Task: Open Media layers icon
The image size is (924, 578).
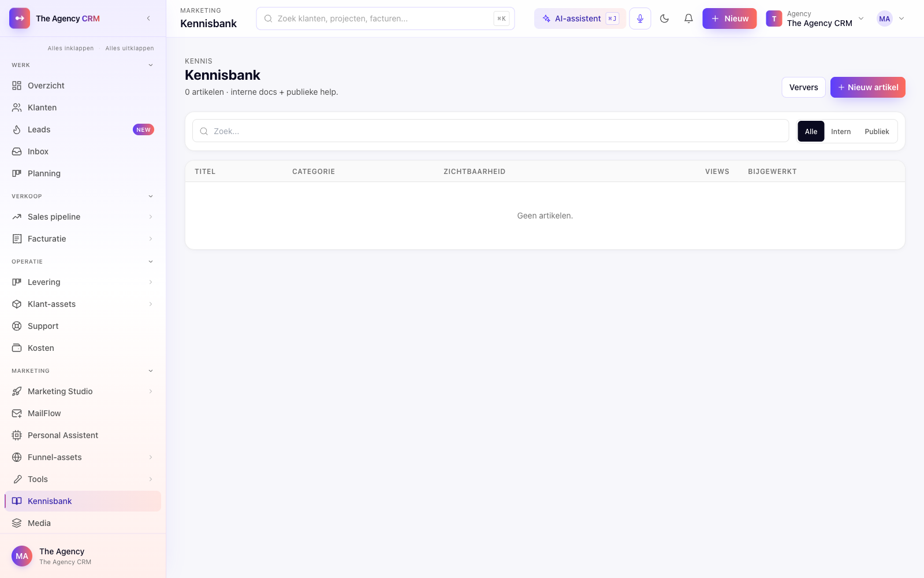Action: point(17,523)
